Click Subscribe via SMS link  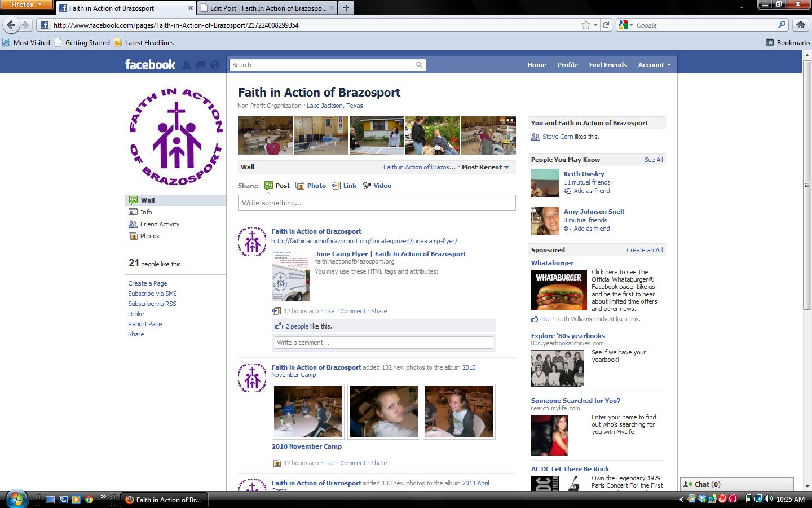point(152,294)
